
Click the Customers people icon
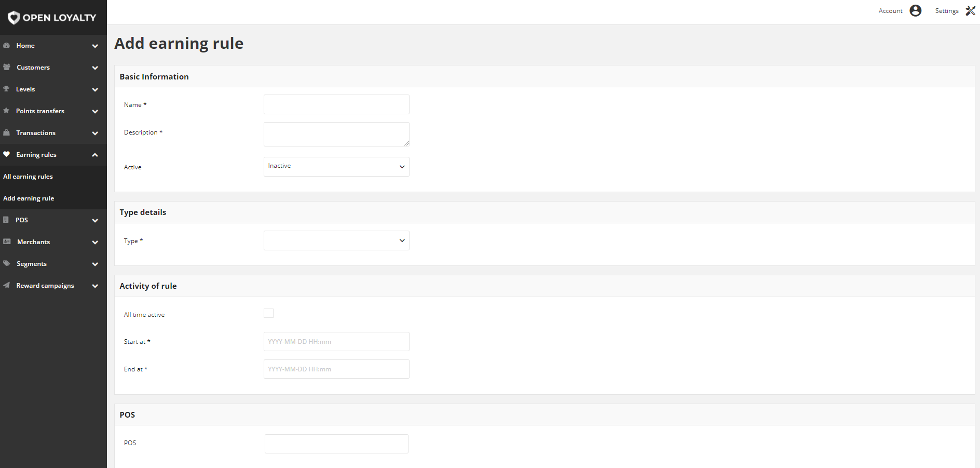click(x=7, y=68)
